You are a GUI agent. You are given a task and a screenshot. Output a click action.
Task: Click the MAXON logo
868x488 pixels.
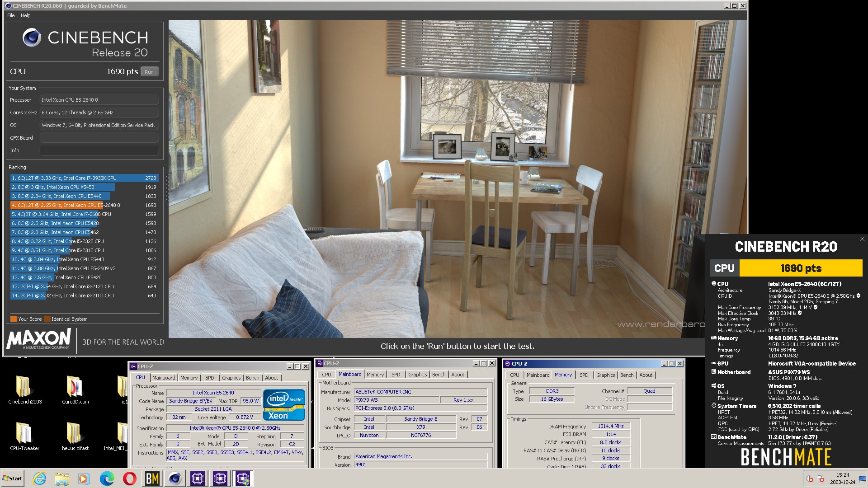click(x=39, y=339)
